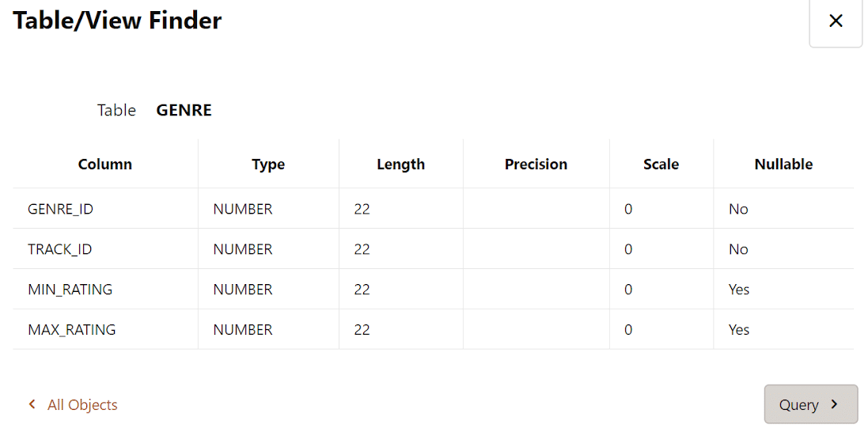
Task: Click NUMBER type in GENRE_ID row
Action: click(x=243, y=209)
